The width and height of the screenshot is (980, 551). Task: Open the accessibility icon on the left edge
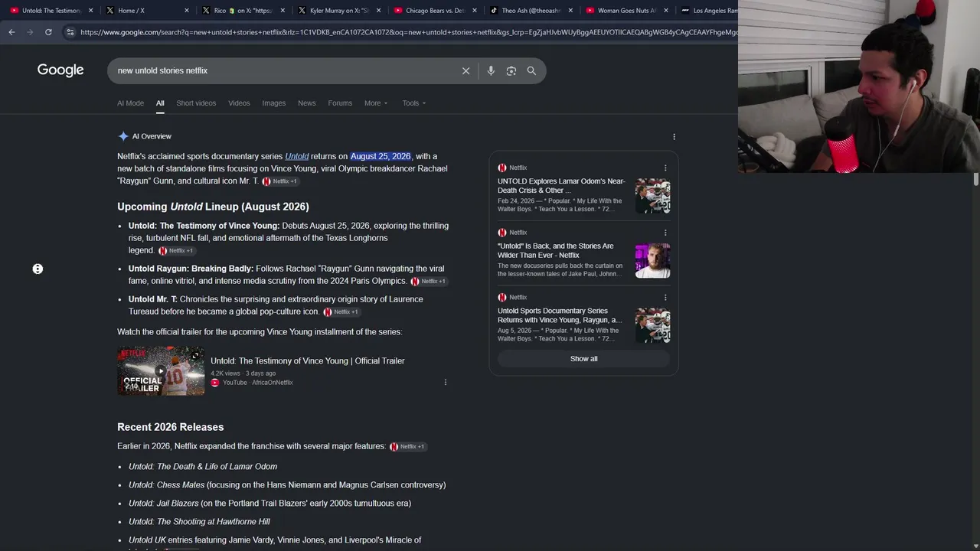[38, 269]
